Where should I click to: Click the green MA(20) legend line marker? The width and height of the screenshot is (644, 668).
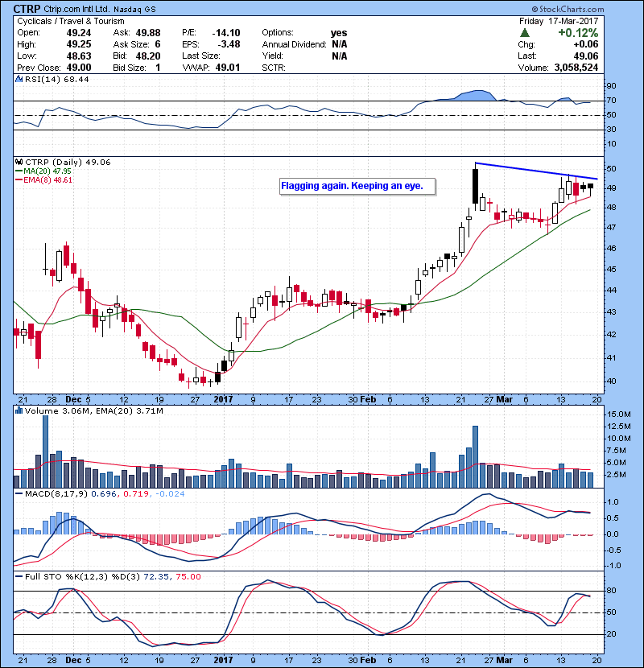18,171
